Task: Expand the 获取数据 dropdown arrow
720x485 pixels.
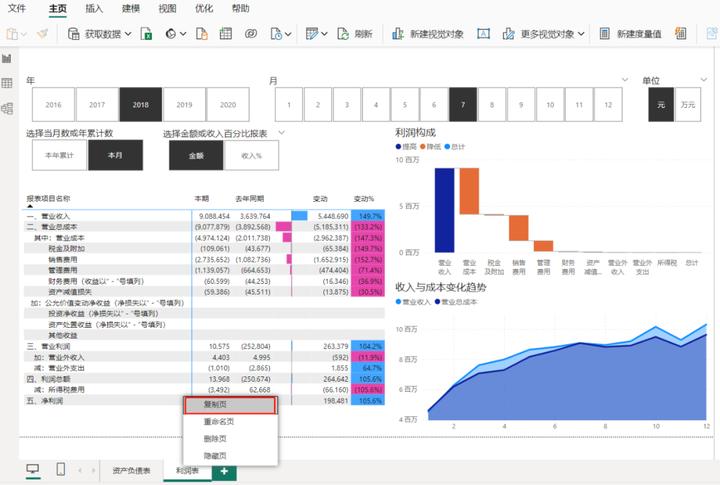Action: point(128,34)
